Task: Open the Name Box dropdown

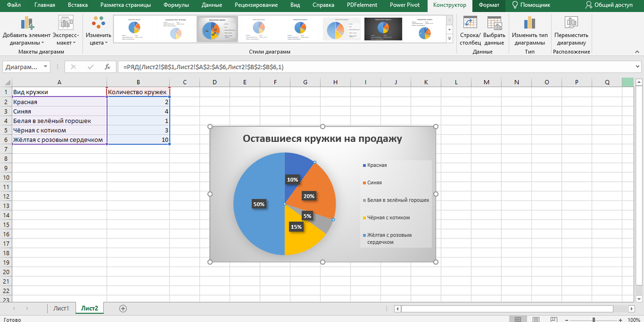Action: [x=45, y=67]
